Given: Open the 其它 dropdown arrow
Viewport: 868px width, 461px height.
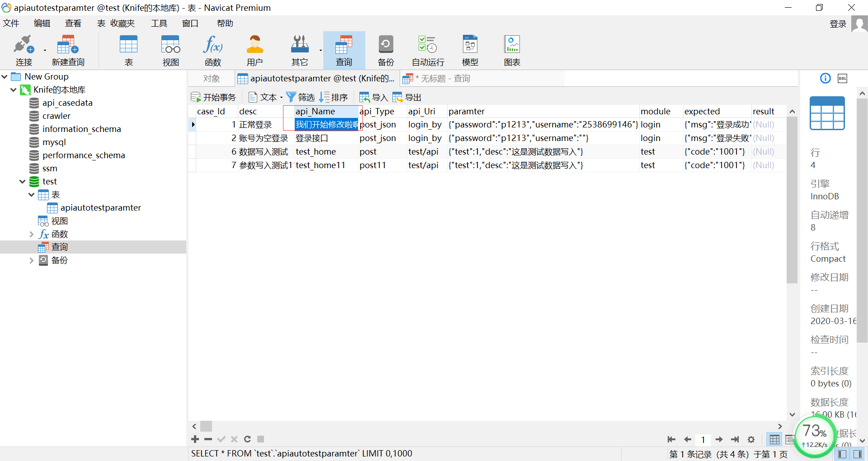Looking at the screenshot, I should click(321, 50).
